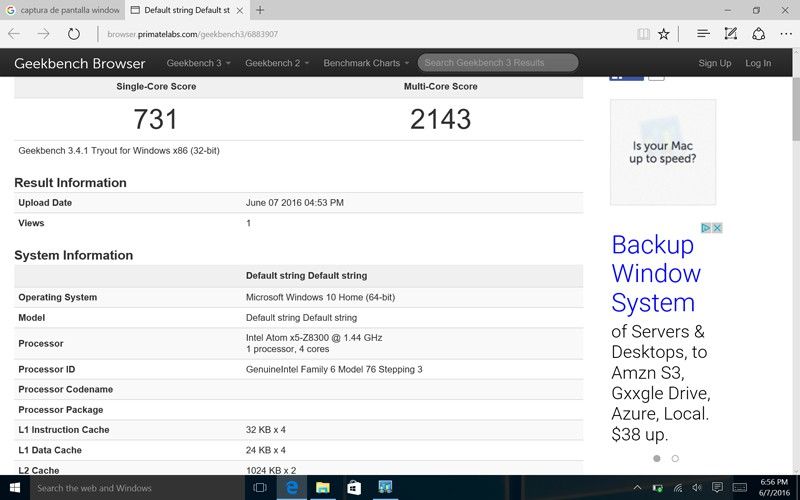This screenshot has height=500, width=800.
Task: Click the 32 KB x 4 cache value
Action: click(x=266, y=430)
